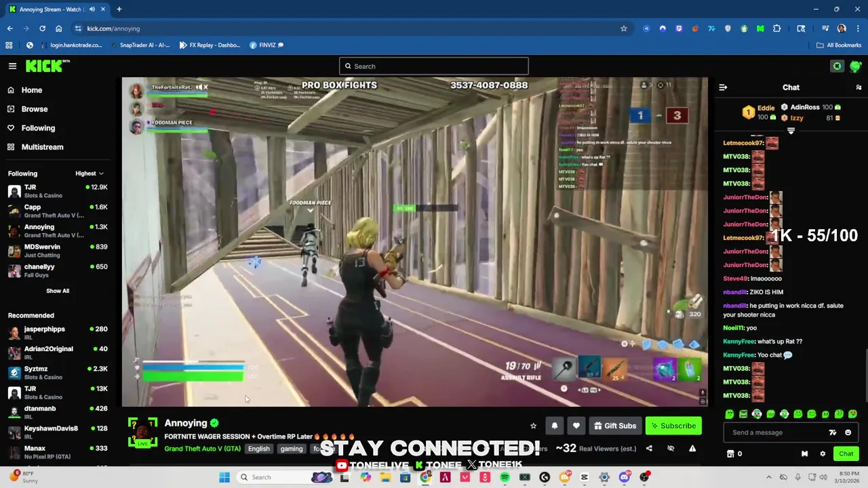Open MDSwervin channel in sidebar
This screenshot has width=868, height=488.
click(58, 251)
